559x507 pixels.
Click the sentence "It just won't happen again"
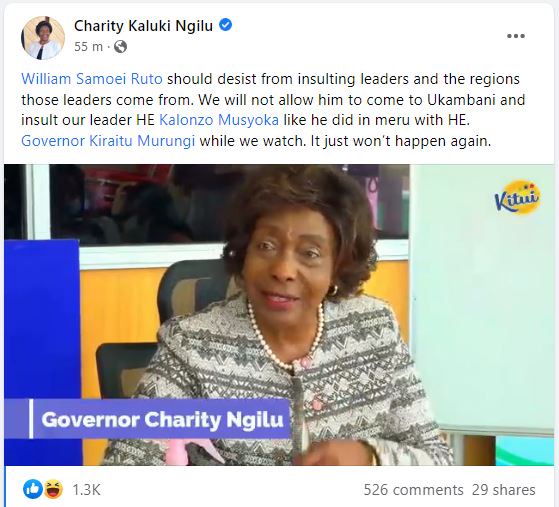[401, 141]
